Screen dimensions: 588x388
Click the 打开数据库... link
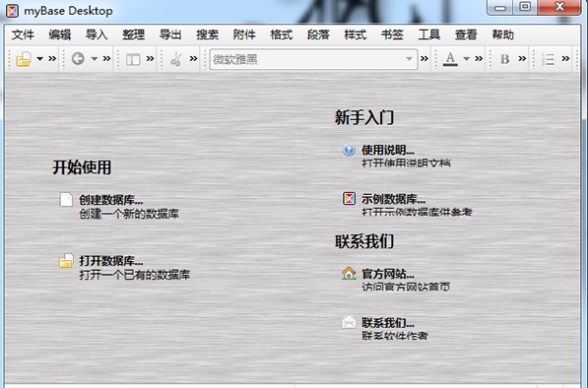[x=110, y=261]
